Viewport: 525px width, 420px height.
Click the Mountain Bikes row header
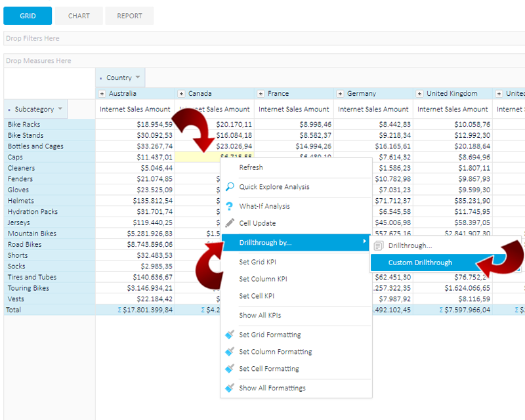click(x=50, y=234)
